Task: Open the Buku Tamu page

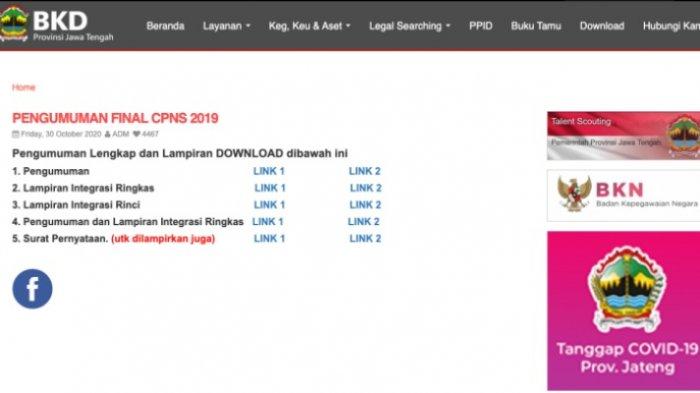Action: (x=536, y=26)
